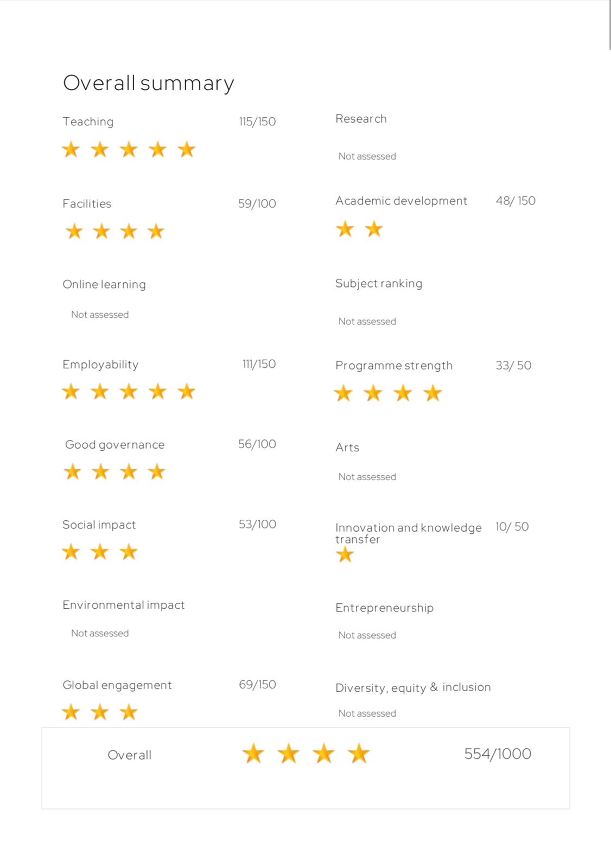Click the Overall summary heading

[149, 83]
